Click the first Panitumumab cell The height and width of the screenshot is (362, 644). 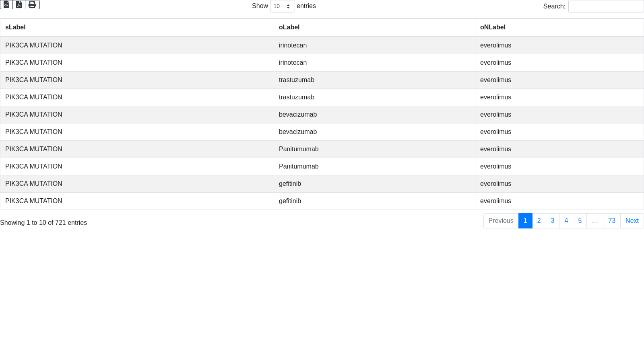299,149
